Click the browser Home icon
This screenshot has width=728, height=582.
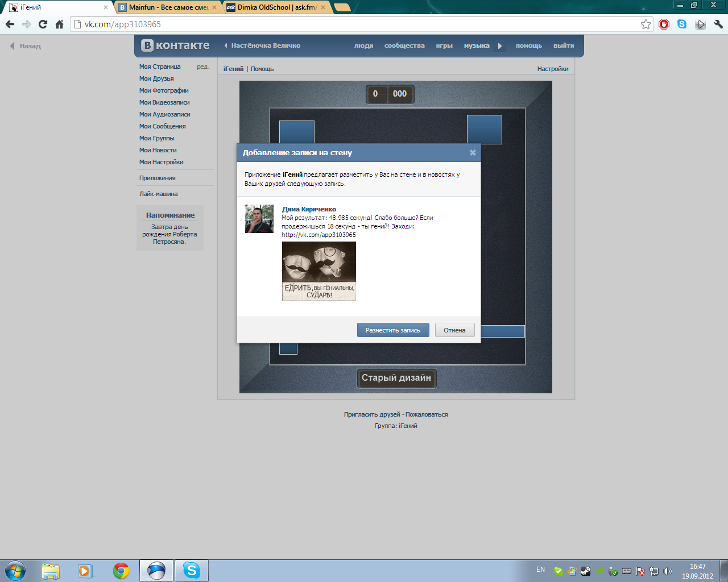(59, 24)
